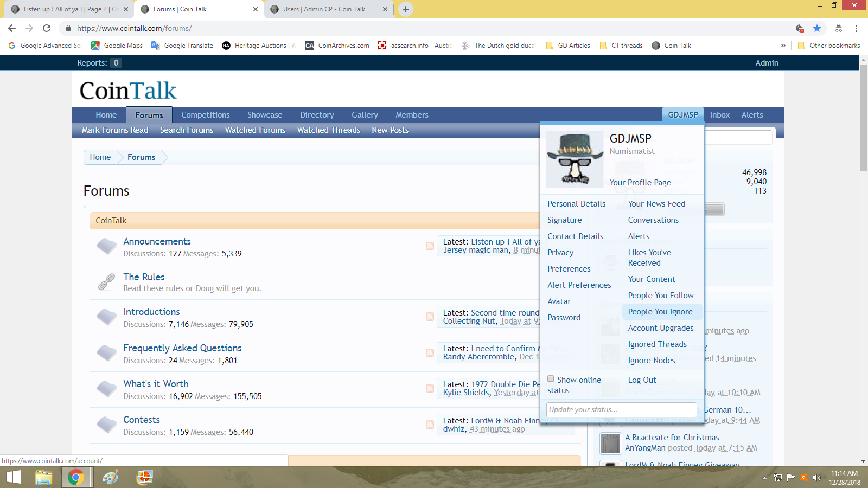Image resolution: width=868 pixels, height=488 pixels.
Task: Reload the page with refresh icon
Action: (x=47, y=28)
